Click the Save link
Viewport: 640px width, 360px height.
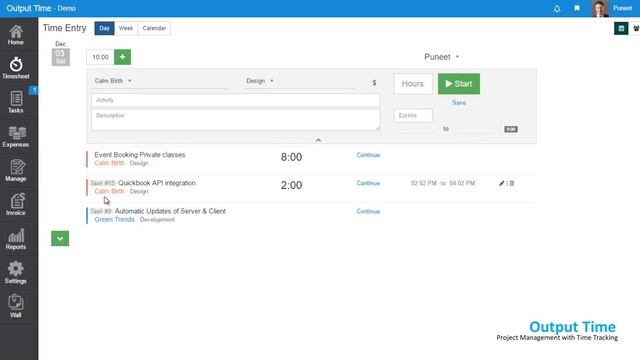click(x=459, y=103)
